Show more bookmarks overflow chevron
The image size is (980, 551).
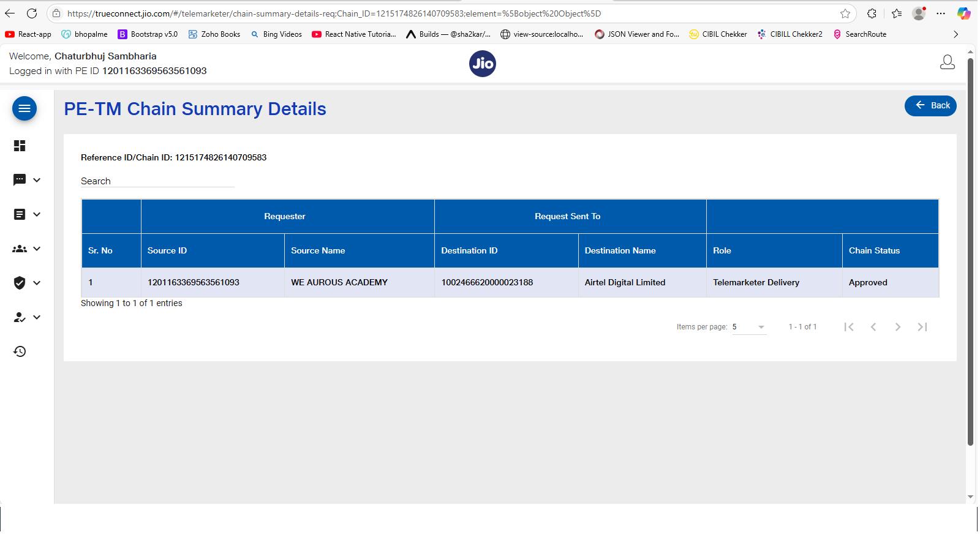click(x=956, y=34)
